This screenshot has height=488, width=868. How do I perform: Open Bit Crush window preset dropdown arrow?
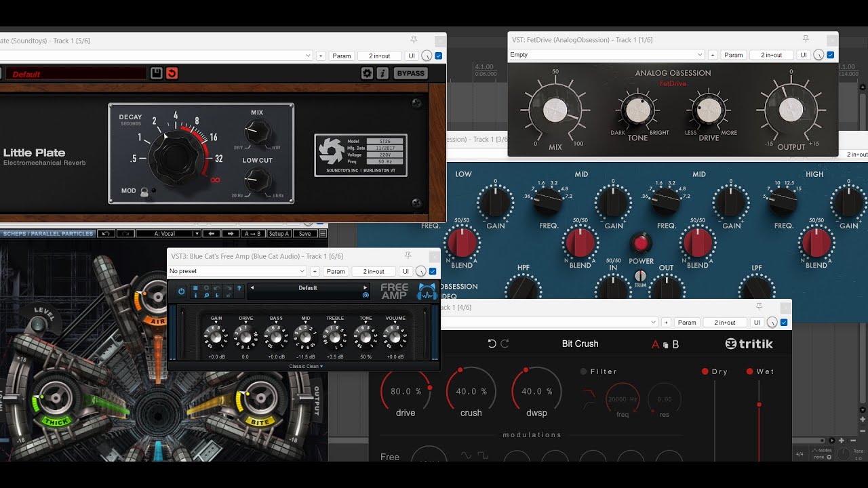tap(654, 323)
